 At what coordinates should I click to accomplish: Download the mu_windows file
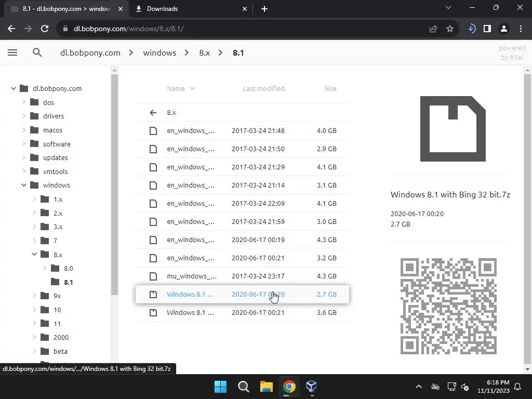coord(242,276)
